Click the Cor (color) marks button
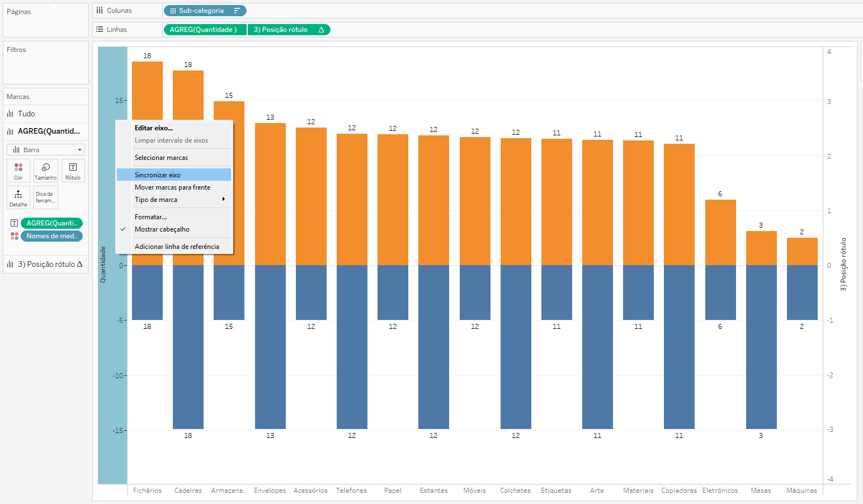863x504 pixels. click(18, 170)
